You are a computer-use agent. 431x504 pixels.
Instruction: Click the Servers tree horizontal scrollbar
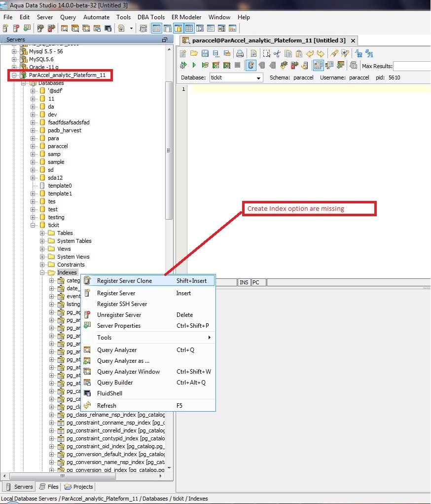63,476
